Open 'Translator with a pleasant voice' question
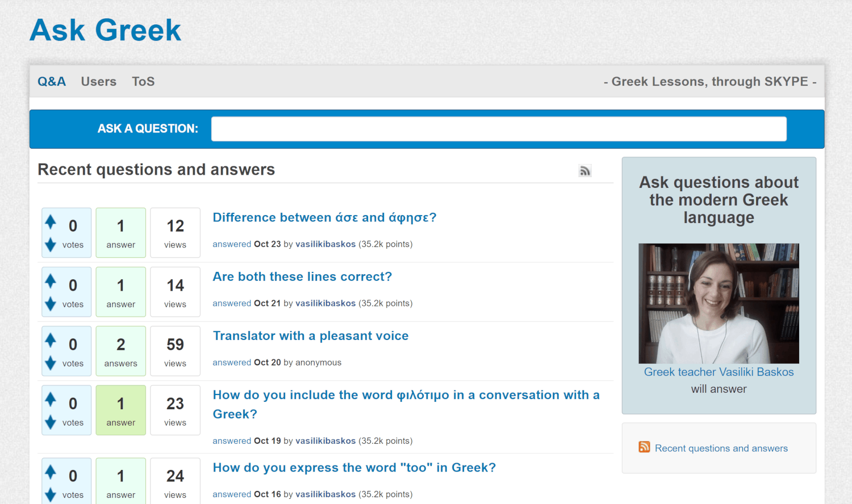This screenshot has height=504, width=852. click(311, 335)
